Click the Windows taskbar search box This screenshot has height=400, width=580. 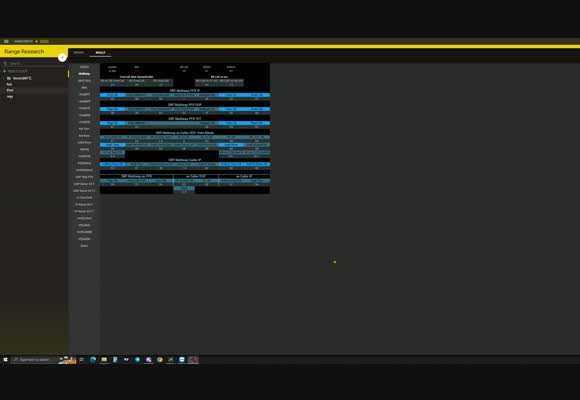pyautogui.click(x=34, y=360)
